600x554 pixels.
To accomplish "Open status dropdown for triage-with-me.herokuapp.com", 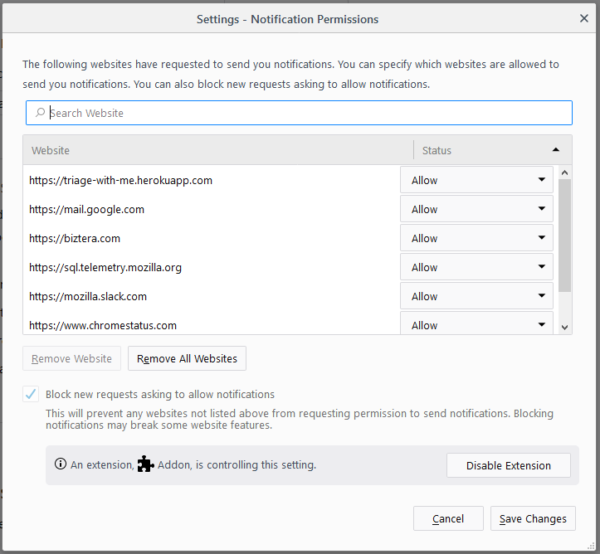I will pyautogui.click(x=476, y=180).
